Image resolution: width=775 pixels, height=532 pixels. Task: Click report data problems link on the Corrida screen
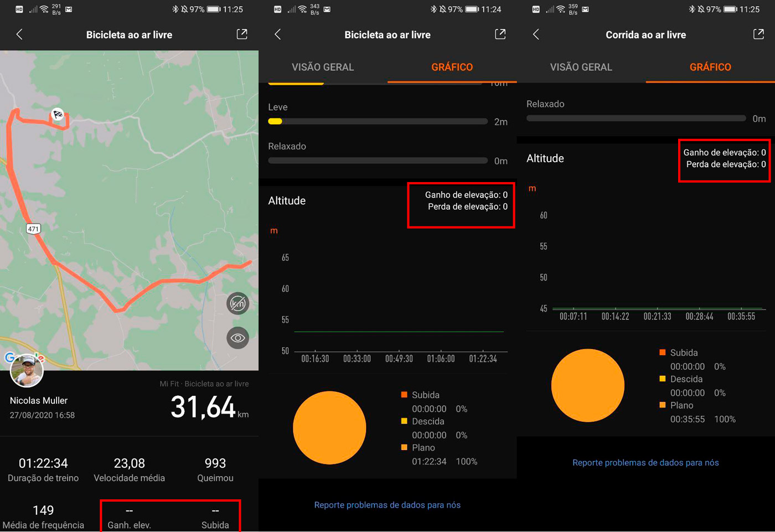click(x=645, y=463)
